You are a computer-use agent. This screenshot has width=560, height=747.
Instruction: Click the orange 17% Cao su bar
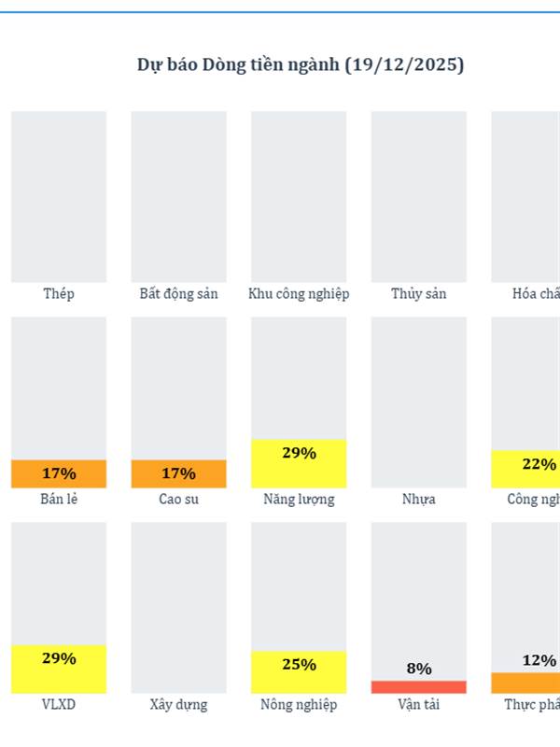(x=178, y=473)
